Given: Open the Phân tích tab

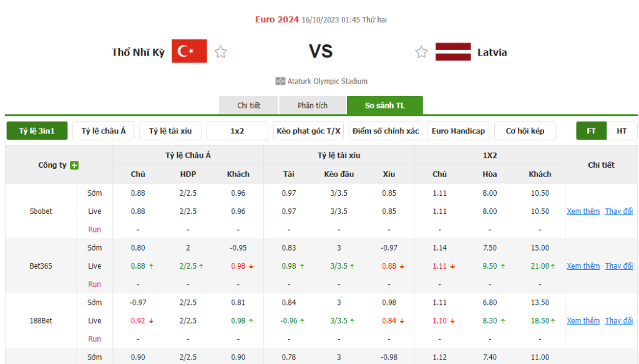Looking at the screenshot, I should coord(313,105).
